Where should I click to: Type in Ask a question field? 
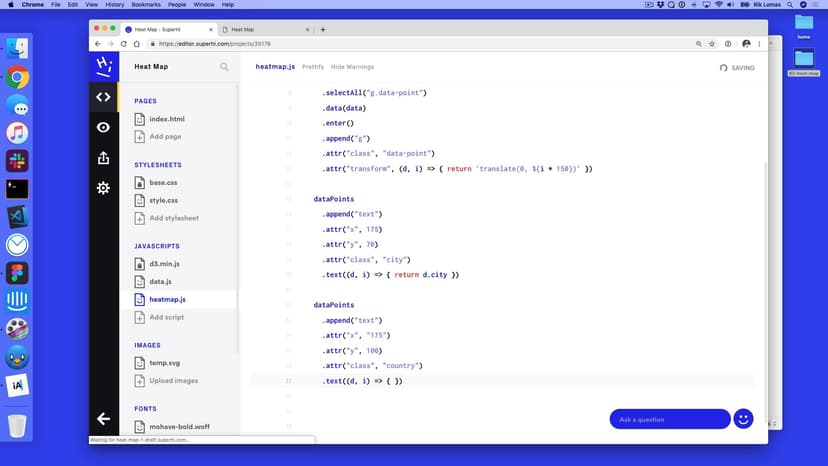668,419
